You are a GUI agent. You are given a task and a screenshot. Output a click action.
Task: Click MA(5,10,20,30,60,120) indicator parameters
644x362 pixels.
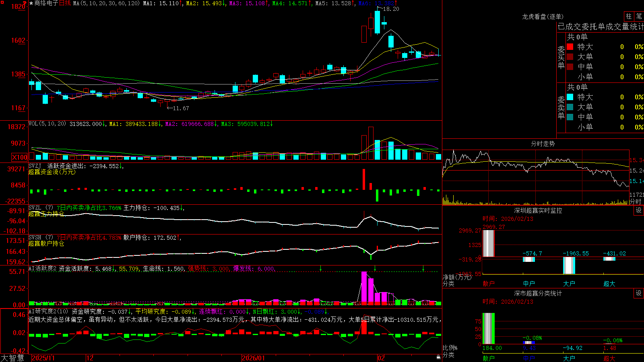pyautogui.click(x=106, y=3)
